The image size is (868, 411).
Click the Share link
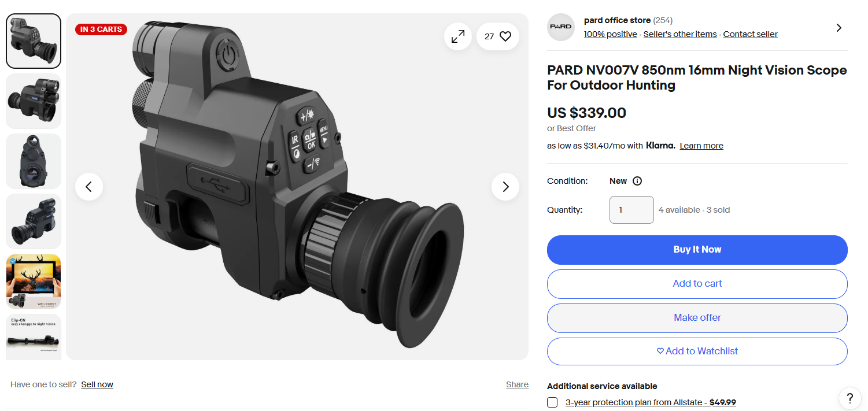coord(517,384)
